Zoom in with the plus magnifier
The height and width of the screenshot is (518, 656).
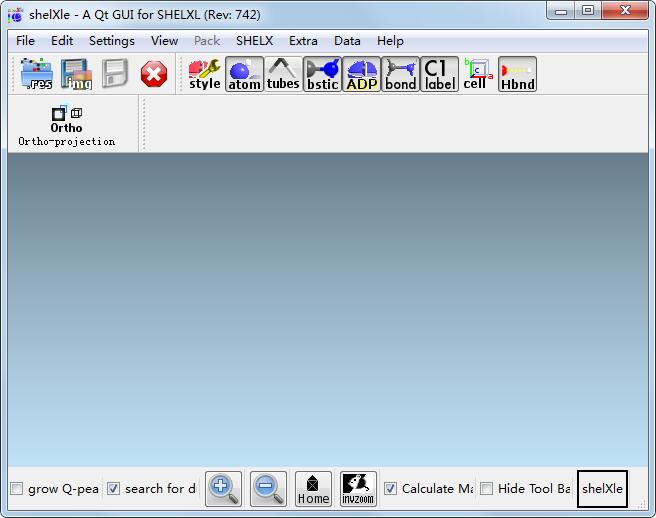[223, 489]
